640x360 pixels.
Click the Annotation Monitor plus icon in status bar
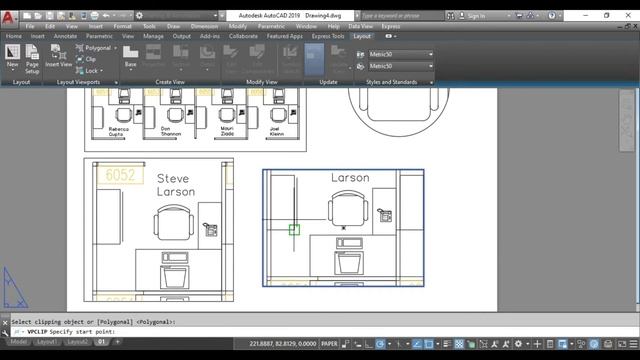coord(537,344)
